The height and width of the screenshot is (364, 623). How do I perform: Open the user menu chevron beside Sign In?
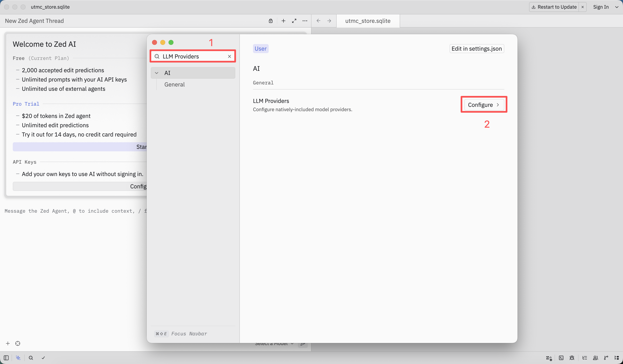tap(617, 7)
